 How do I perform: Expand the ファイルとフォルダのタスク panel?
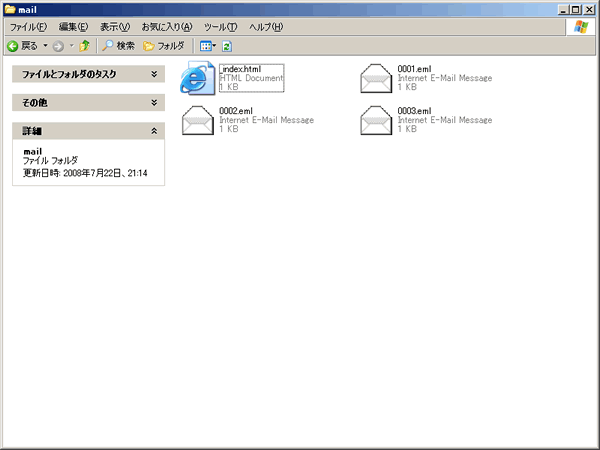[88, 74]
